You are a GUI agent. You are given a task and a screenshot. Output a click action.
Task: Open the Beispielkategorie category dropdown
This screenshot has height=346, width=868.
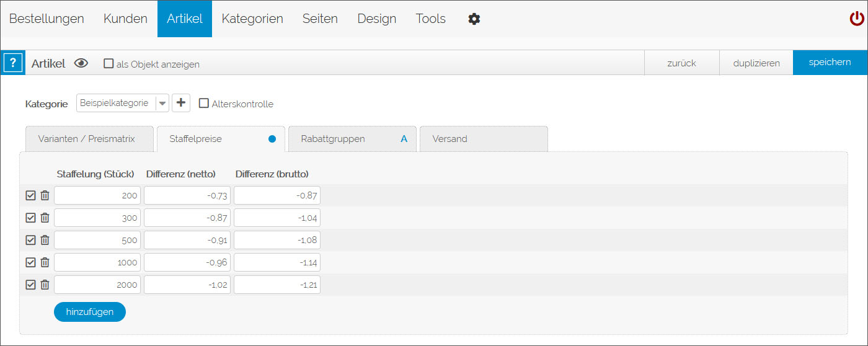[123, 103]
